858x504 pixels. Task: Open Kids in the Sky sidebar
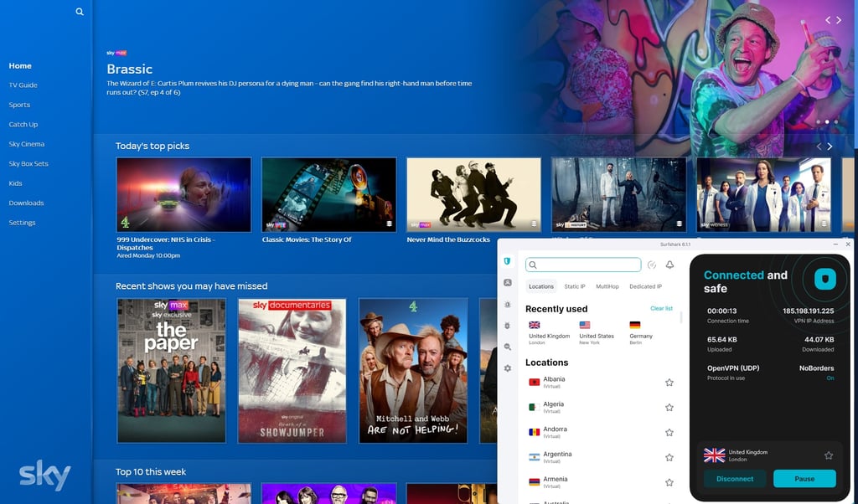(x=15, y=183)
